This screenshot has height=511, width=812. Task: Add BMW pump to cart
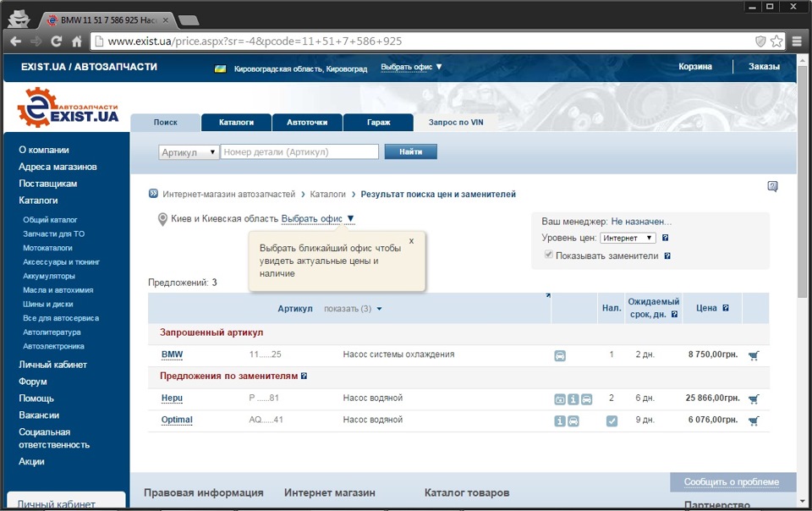click(x=754, y=355)
